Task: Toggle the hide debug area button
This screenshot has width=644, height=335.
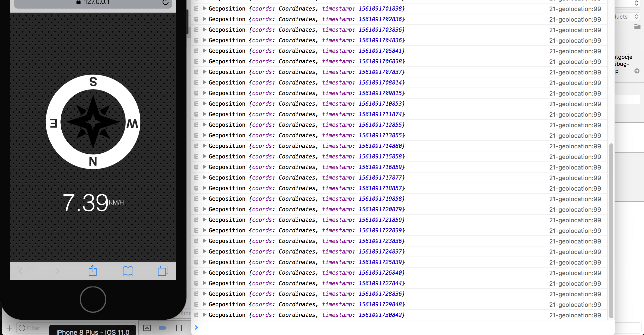Action: click(x=147, y=328)
